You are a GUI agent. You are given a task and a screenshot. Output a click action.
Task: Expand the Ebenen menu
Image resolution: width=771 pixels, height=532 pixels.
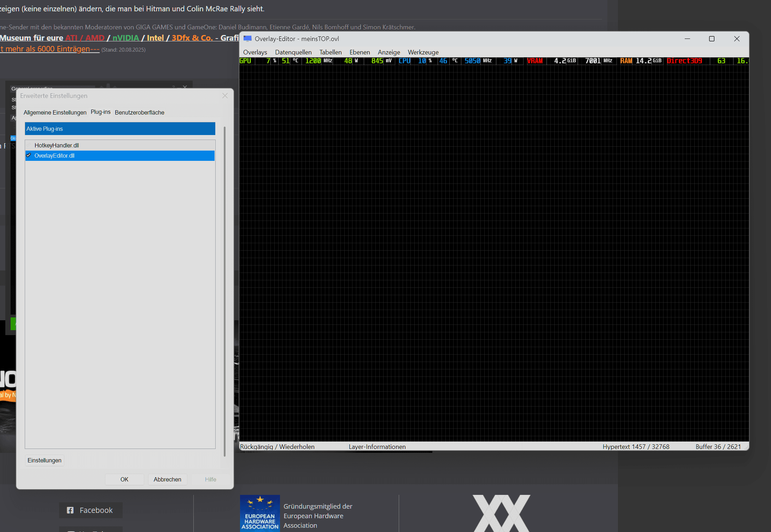pyautogui.click(x=360, y=52)
